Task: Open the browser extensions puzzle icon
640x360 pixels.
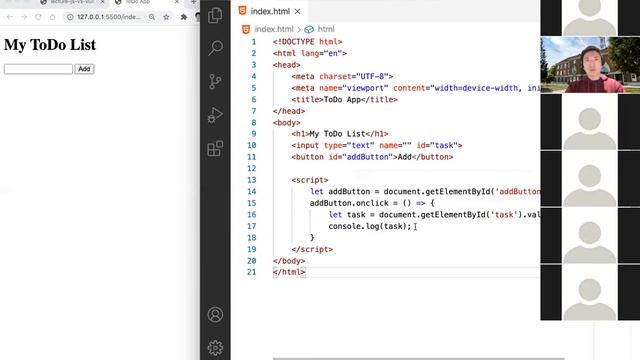Action: click(184, 17)
